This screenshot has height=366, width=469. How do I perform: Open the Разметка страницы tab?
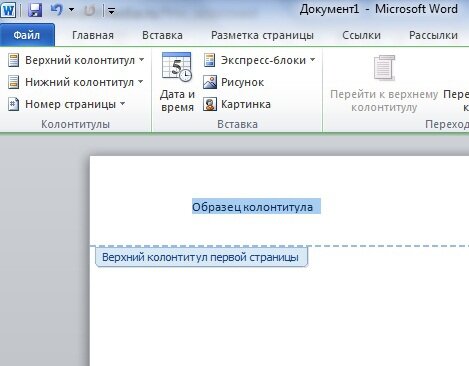[262, 35]
